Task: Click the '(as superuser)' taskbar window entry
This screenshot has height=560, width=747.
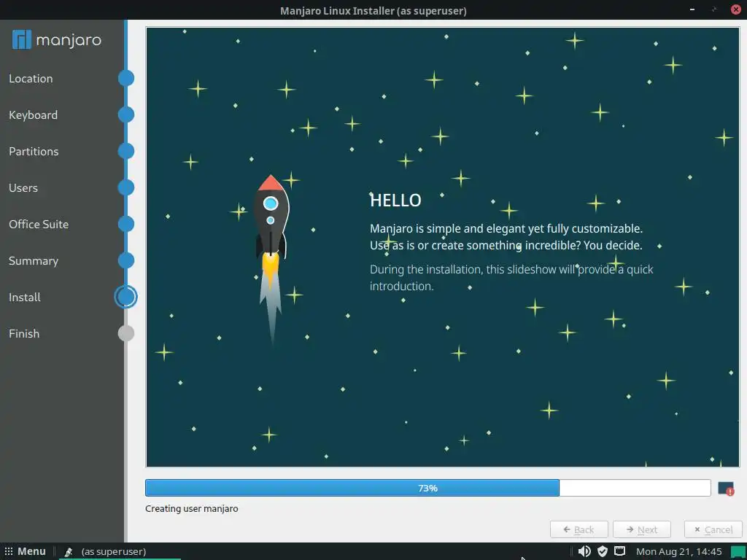Action: pyautogui.click(x=113, y=552)
